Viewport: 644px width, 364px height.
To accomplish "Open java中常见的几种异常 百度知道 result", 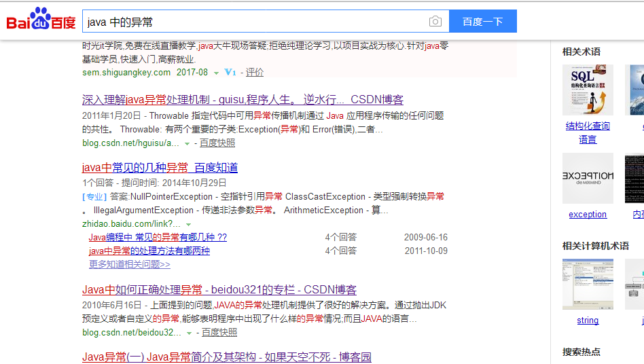I will pyautogui.click(x=160, y=168).
